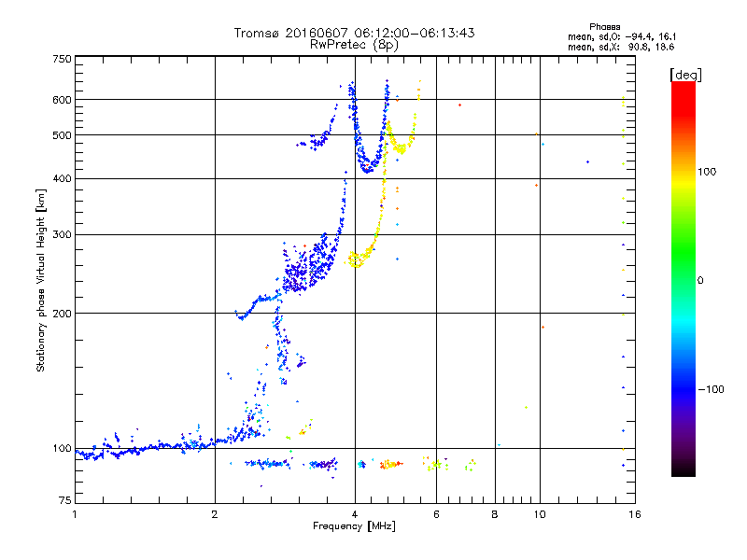747x560 pixels.
Task: Click the x-axis label "10"
Action: click(540, 514)
